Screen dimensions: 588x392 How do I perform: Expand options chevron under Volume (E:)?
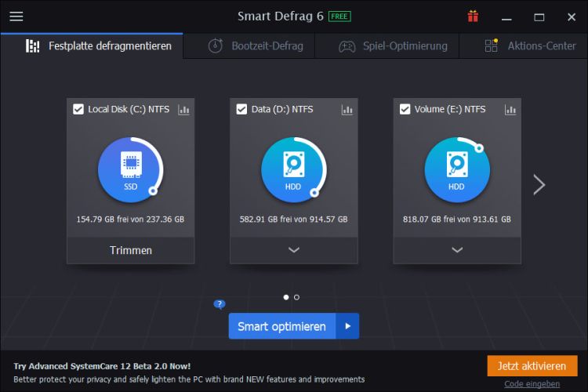pos(457,250)
